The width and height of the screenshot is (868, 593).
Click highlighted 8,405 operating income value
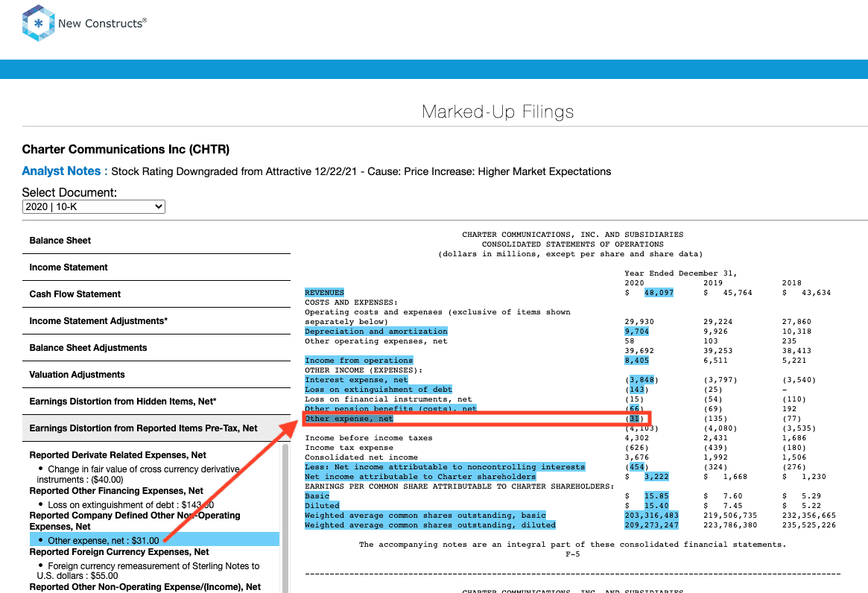636,361
